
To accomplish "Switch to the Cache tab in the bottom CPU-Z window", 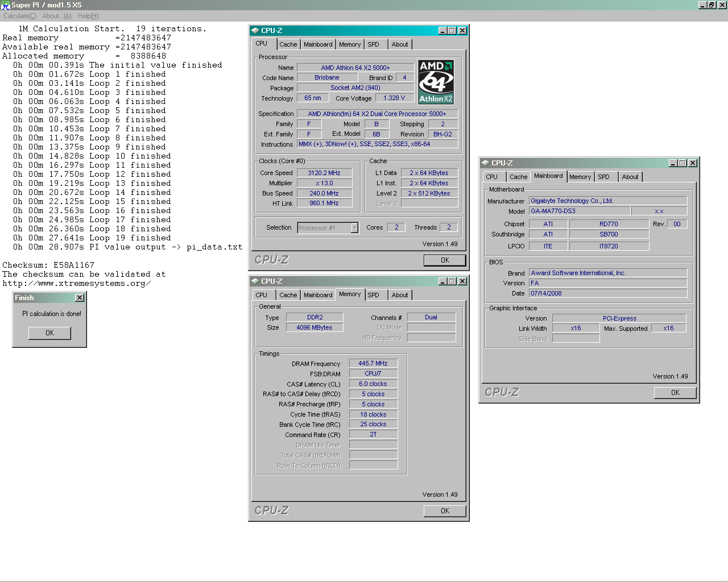I will (x=288, y=295).
